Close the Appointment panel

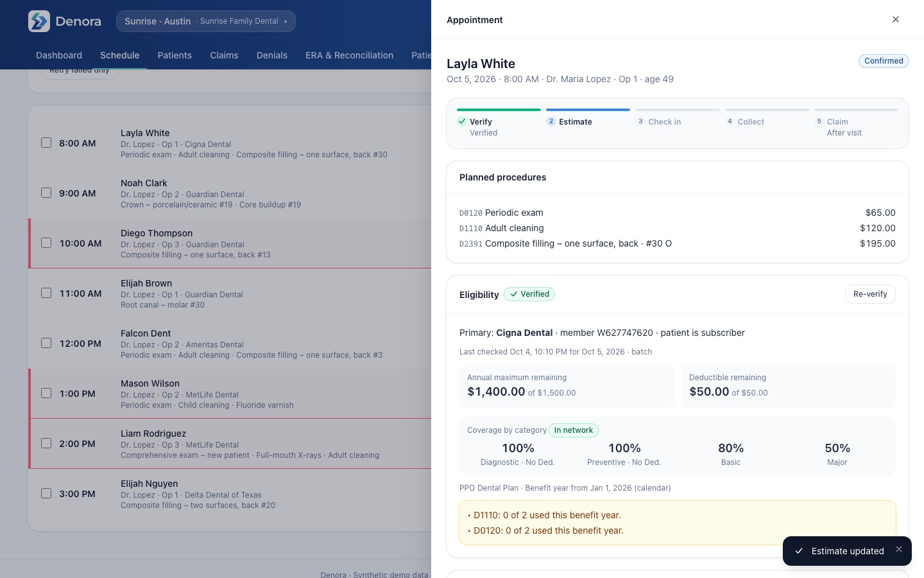(x=896, y=19)
